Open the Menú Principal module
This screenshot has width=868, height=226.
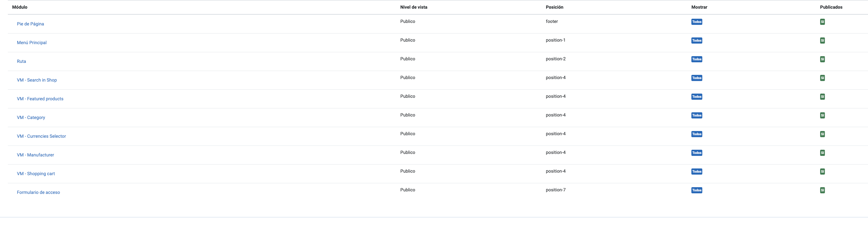[32, 43]
